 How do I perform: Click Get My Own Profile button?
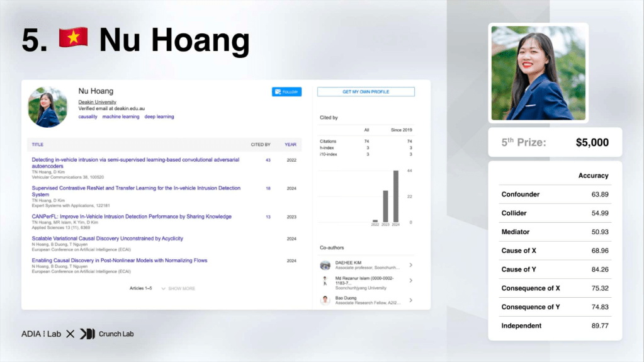click(x=366, y=92)
